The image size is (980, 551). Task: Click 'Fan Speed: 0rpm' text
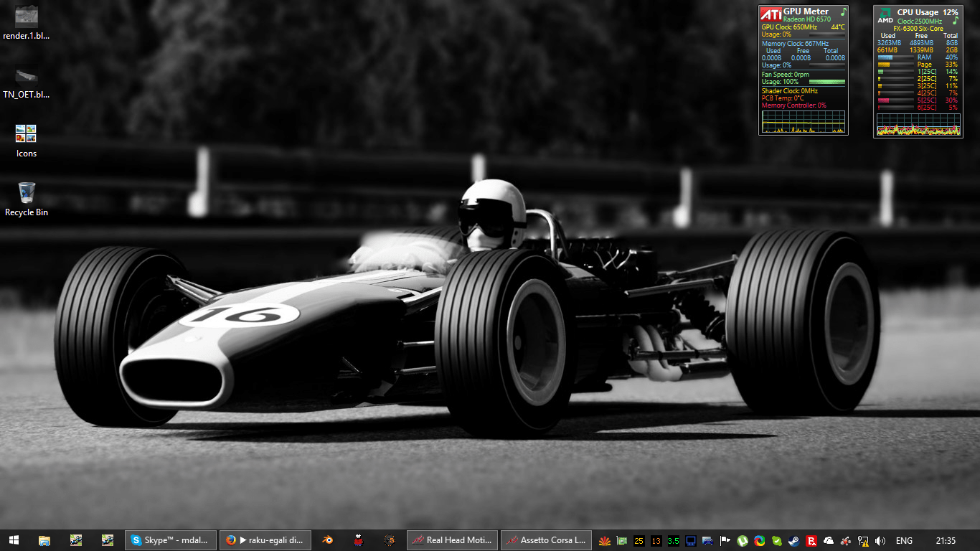[786, 75]
